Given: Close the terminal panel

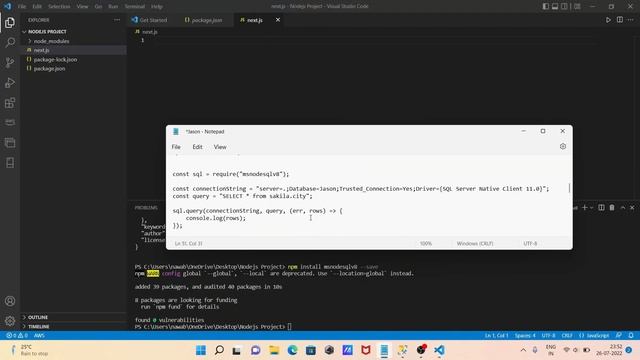Looking at the screenshot, I should [632, 207].
